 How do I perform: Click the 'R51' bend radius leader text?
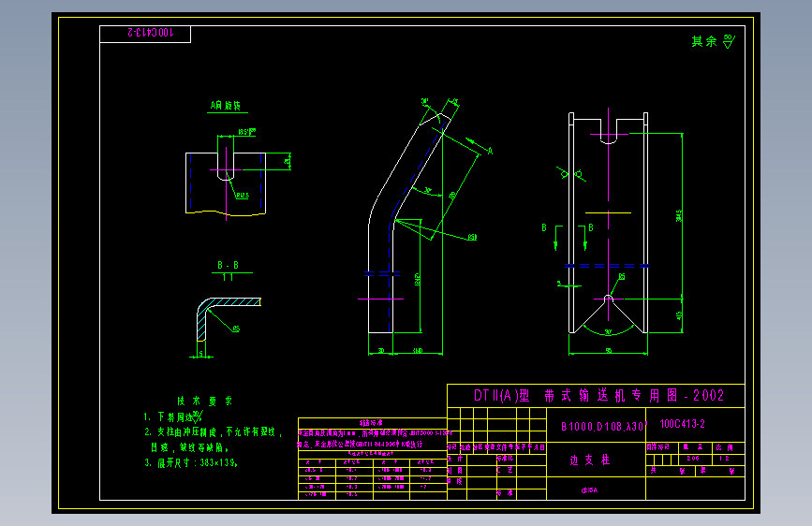point(472,237)
